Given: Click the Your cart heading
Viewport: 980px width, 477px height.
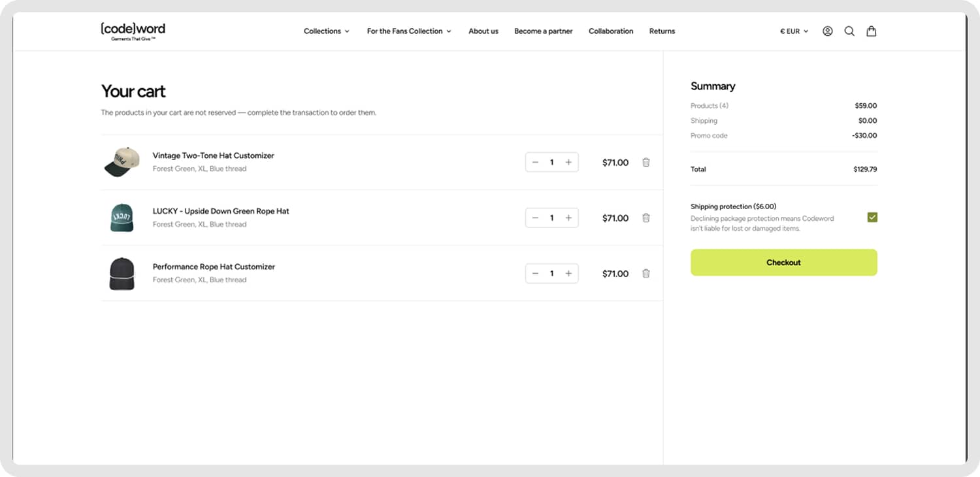Looking at the screenshot, I should coord(133,91).
